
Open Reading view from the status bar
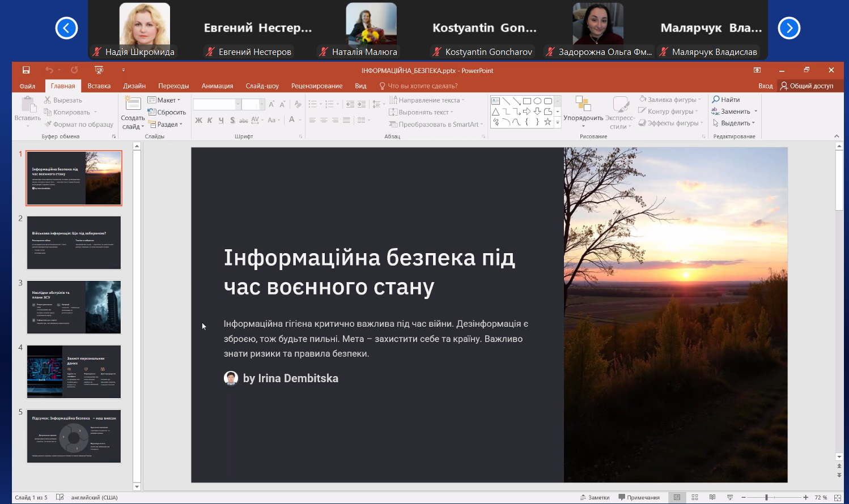click(x=712, y=497)
